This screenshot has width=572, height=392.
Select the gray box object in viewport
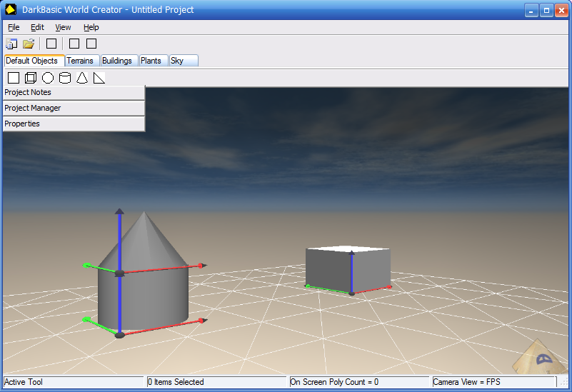click(x=371, y=270)
